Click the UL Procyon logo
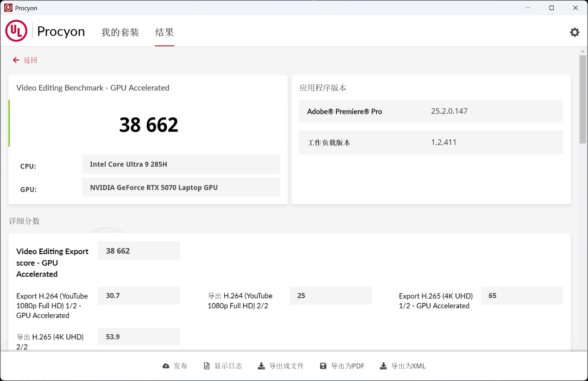Screen dimensions: 588x381 [x=45, y=31]
